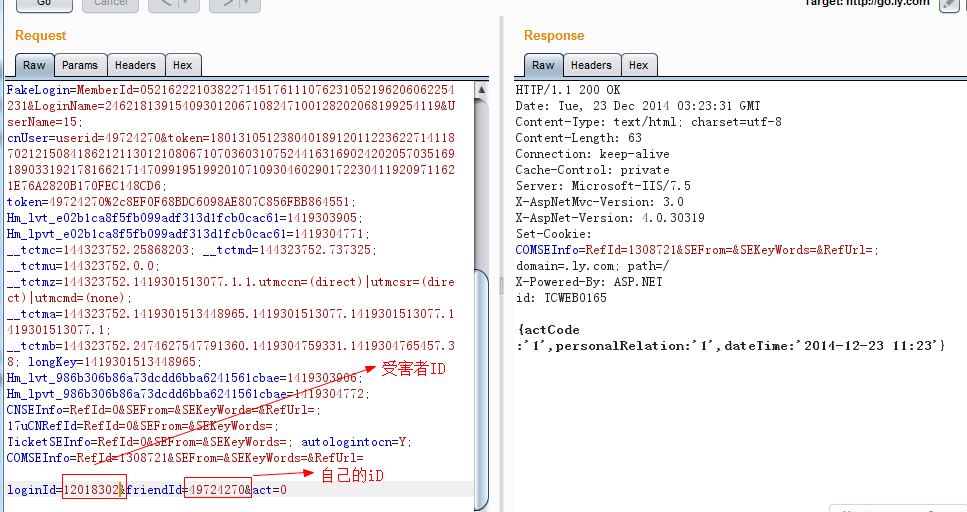
Task: Click the Server: Microsoft-IIS/7.5 header
Action: coord(603,186)
